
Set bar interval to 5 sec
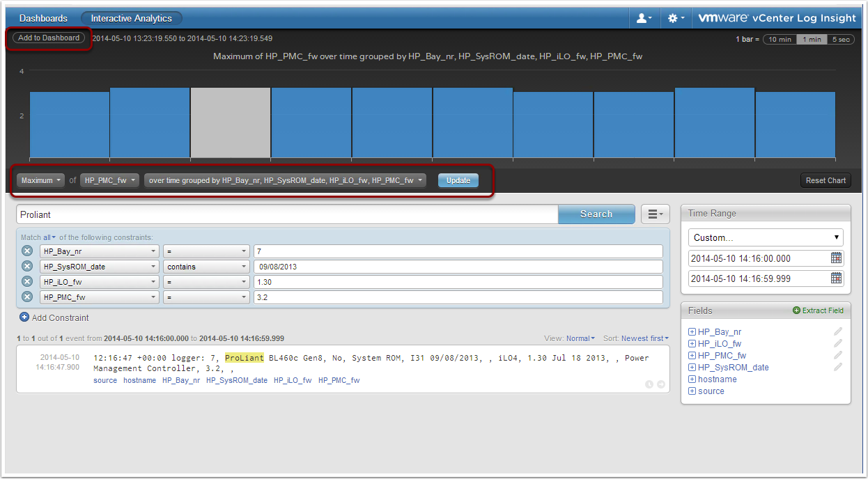[839, 40]
